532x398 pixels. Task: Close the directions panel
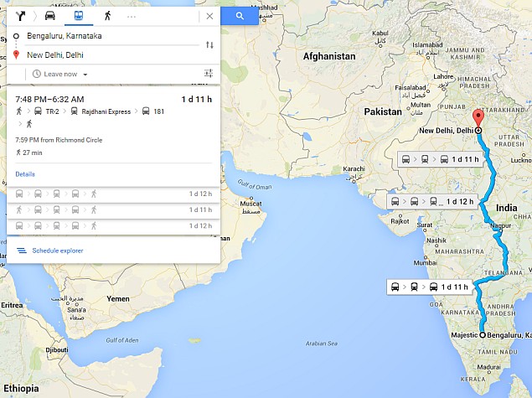pyautogui.click(x=209, y=16)
